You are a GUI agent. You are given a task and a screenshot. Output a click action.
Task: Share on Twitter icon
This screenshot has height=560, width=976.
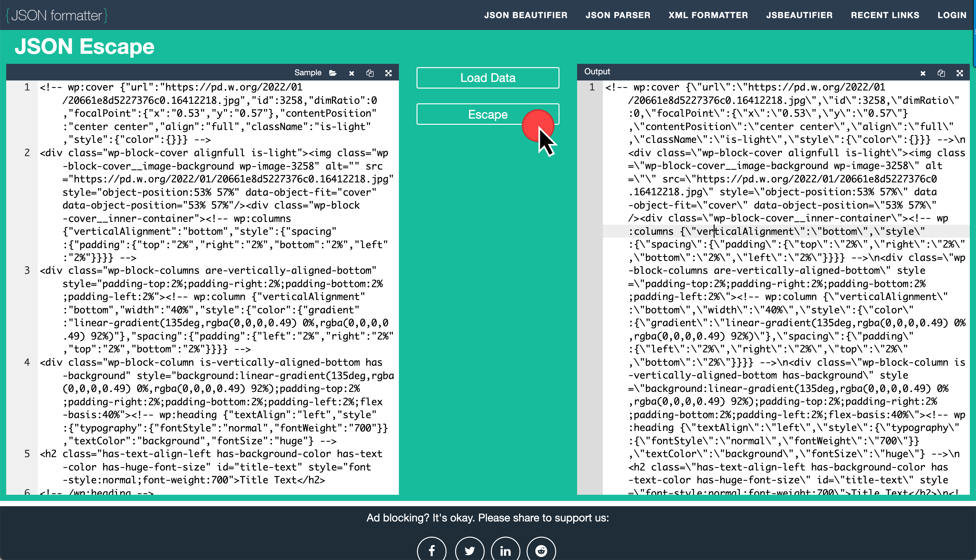469,551
